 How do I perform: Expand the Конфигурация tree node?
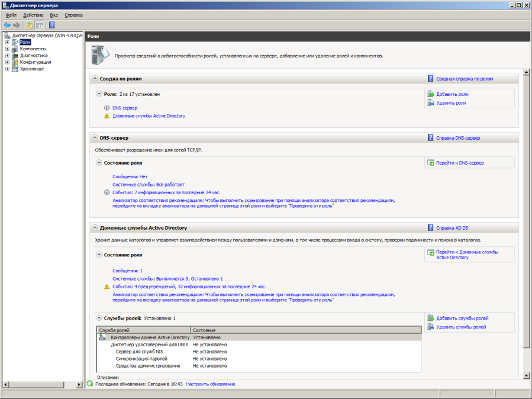tap(7, 62)
